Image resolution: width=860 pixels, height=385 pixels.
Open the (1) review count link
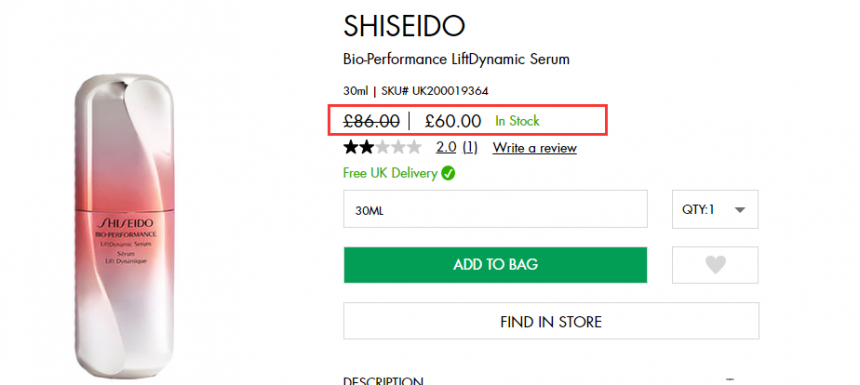[x=470, y=148]
